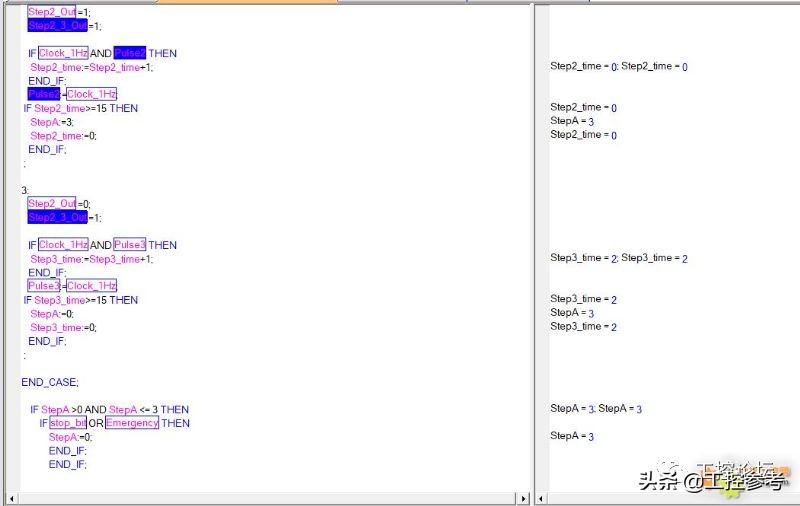Click the Step2_time:=Step2_time+1 statement
This screenshot has width=800, height=506.
click(91, 67)
